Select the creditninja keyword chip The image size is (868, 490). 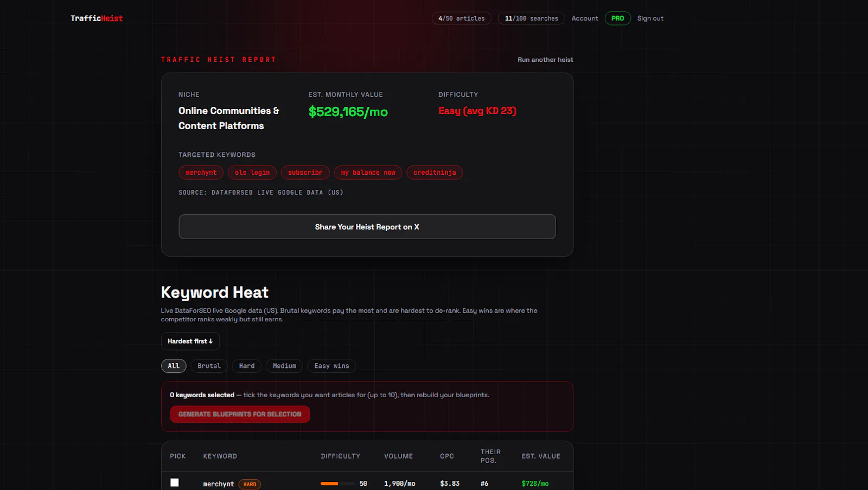(x=435, y=173)
